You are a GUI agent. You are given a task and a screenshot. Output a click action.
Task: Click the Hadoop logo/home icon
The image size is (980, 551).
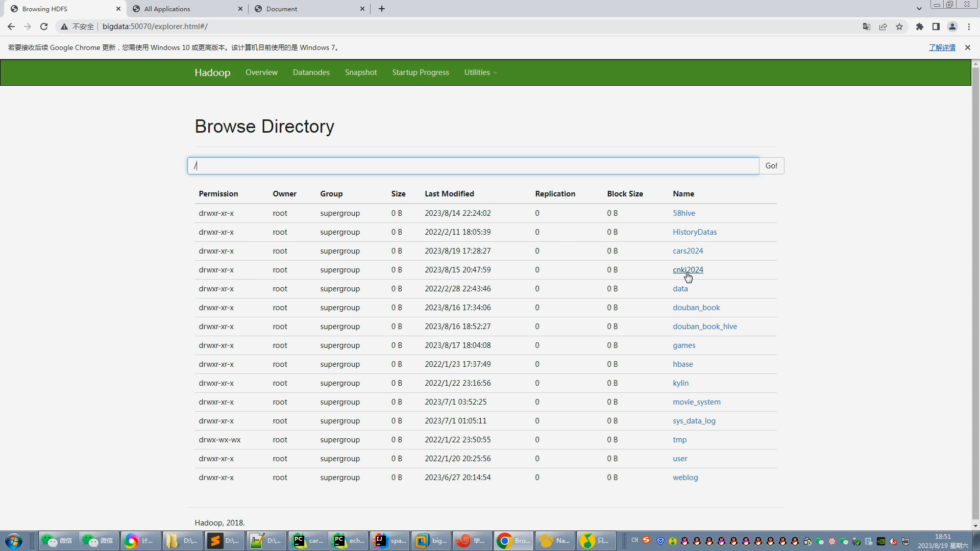point(213,72)
